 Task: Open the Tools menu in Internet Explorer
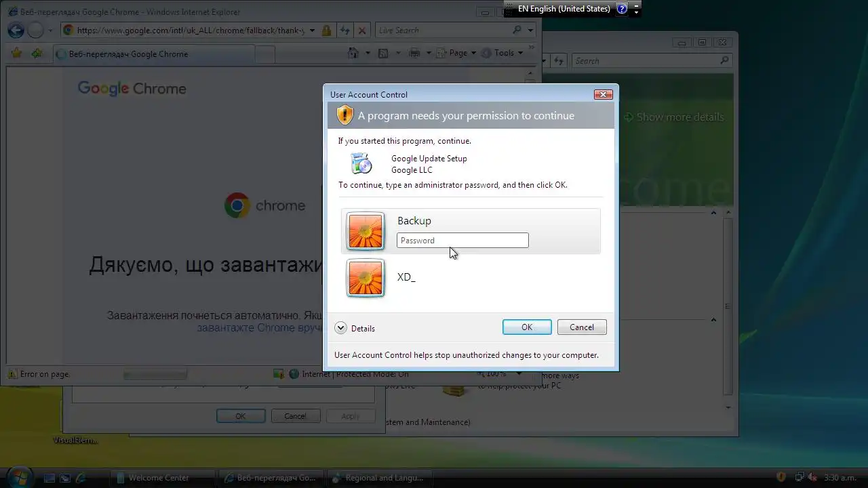click(x=502, y=53)
